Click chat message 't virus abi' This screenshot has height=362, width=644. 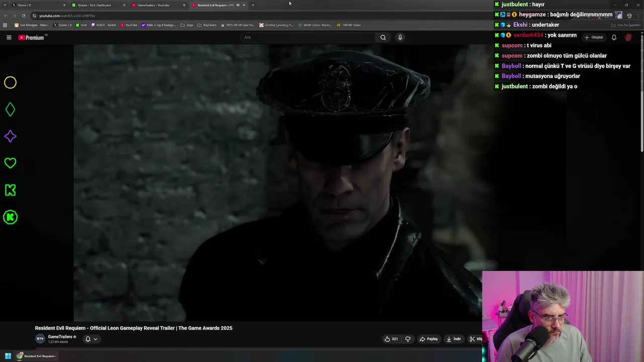[539, 45]
